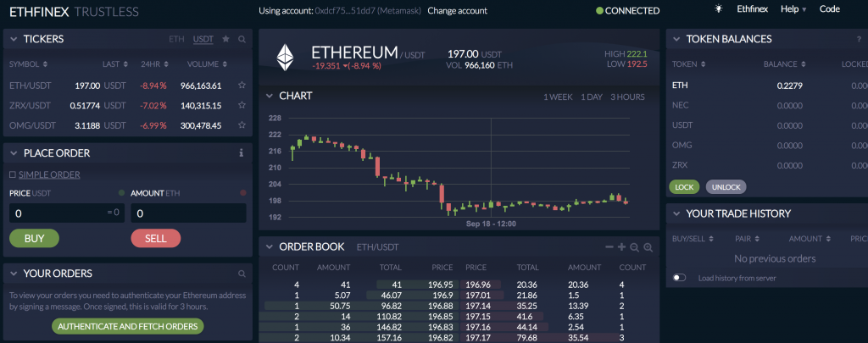Focus the Amount ETH input field
Viewport: 868px width, 343px height.
pos(188,213)
